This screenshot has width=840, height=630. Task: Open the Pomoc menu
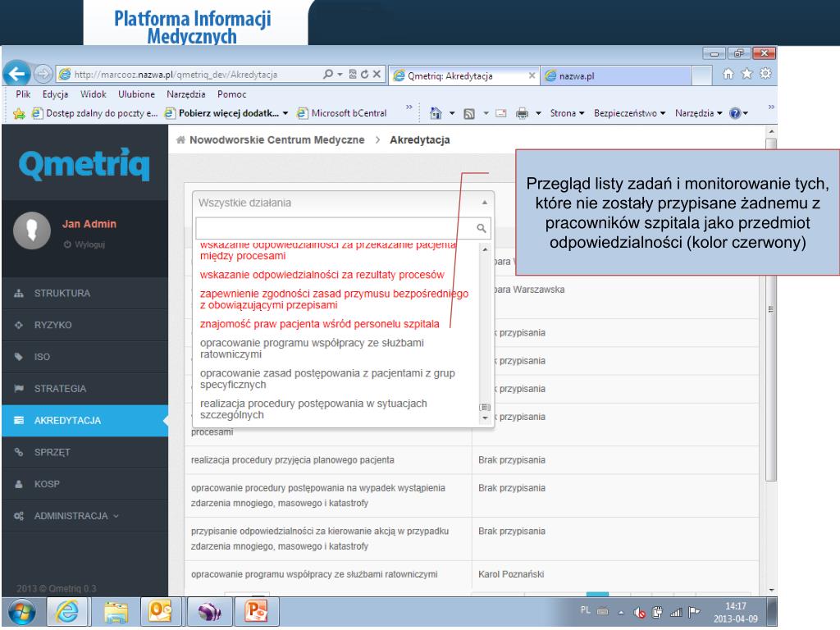click(231, 94)
